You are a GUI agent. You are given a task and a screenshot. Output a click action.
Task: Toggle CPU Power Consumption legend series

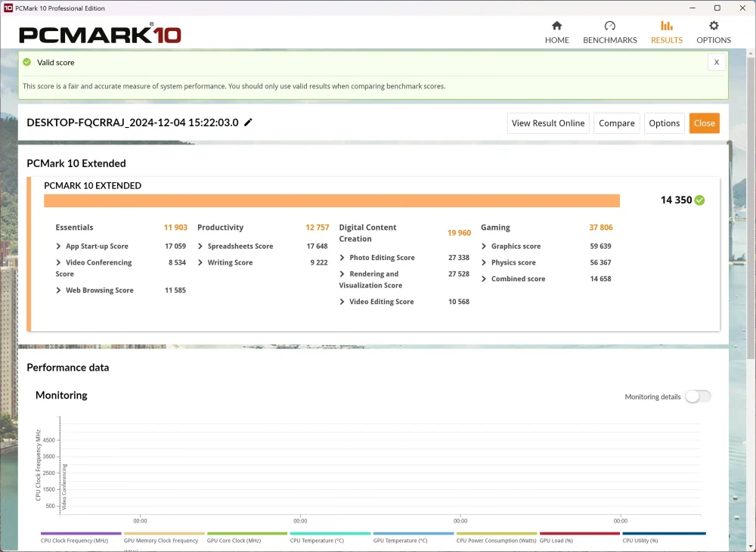497,538
